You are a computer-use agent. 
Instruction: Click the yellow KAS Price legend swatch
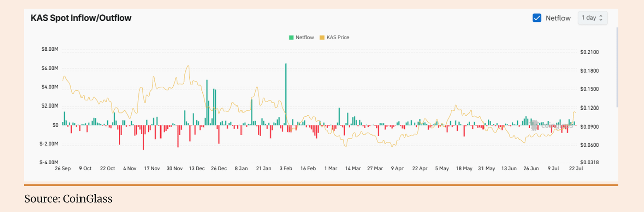pyautogui.click(x=322, y=37)
